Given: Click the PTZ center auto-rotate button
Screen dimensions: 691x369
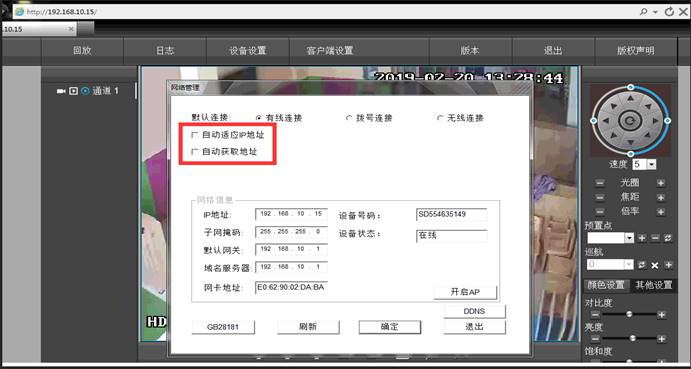Looking at the screenshot, I should point(630,120).
